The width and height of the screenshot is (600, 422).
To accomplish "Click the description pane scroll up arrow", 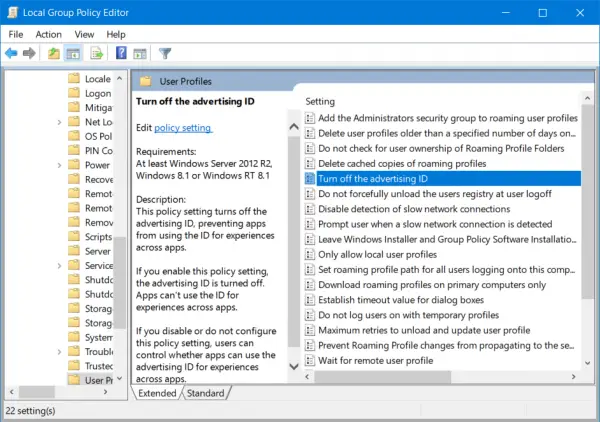I will pyautogui.click(x=294, y=127).
